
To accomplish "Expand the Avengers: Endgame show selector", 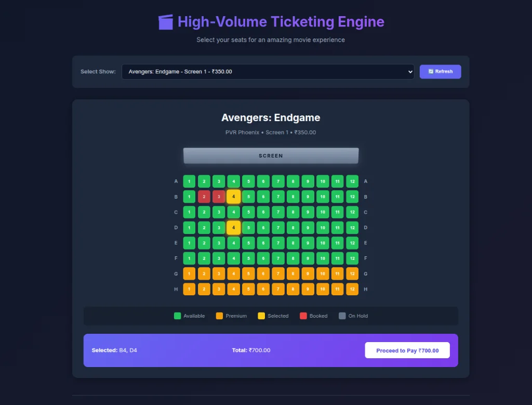I will 268,71.
